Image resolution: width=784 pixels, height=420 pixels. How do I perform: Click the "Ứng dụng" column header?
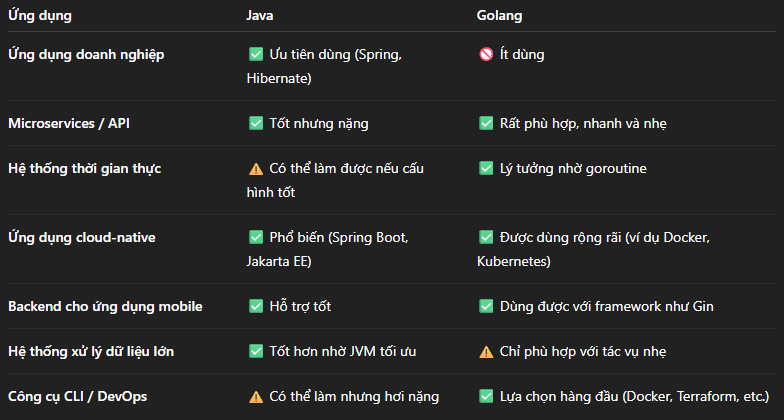tap(39, 16)
